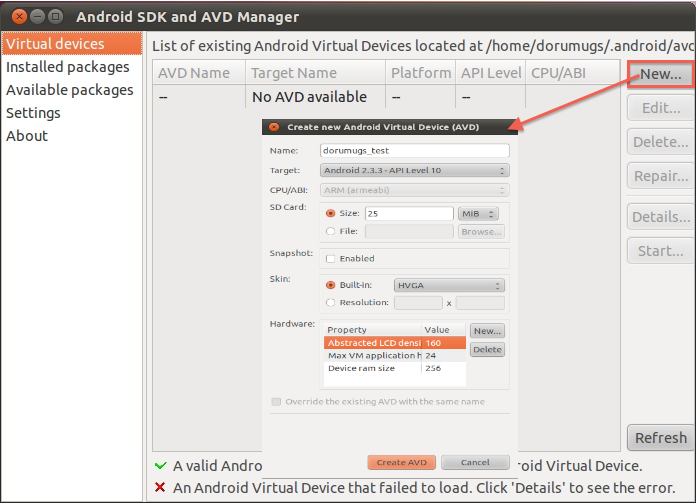Open About section in sidebar
The image size is (697, 503).
(27, 136)
